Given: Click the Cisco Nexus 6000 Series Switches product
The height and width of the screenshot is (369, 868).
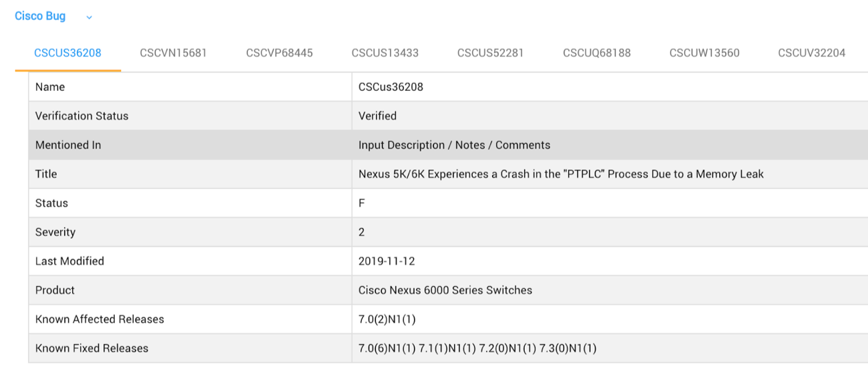Looking at the screenshot, I should (x=445, y=290).
